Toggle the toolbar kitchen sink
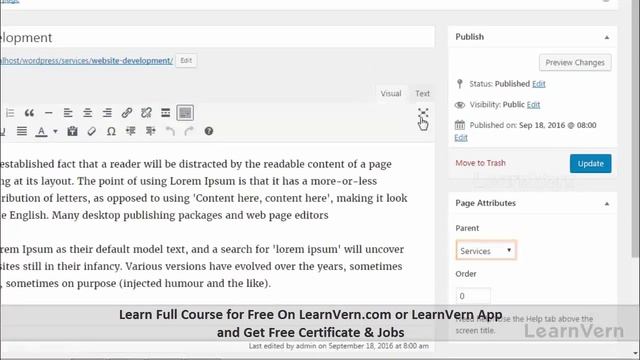This screenshot has height=360, width=640. (x=185, y=113)
